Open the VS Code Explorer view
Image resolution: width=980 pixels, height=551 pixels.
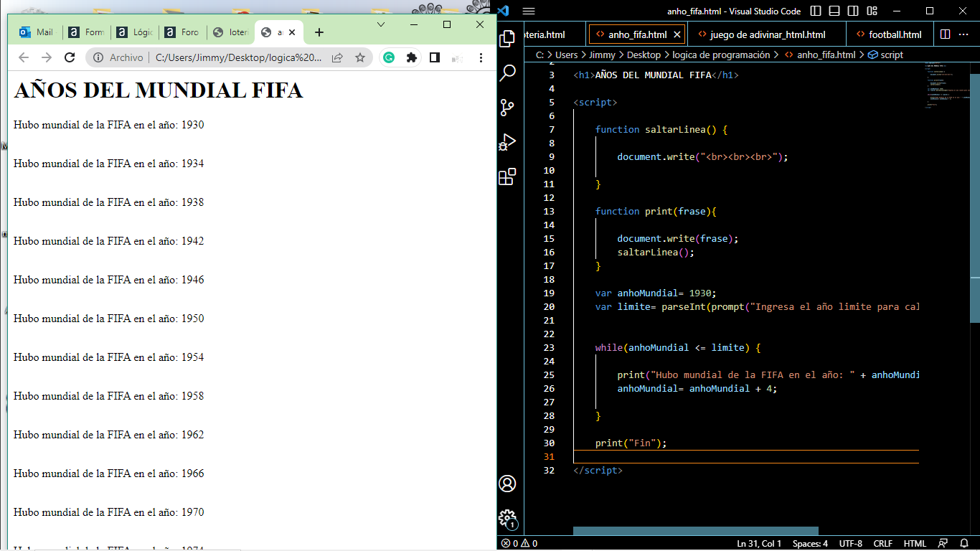pos(507,38)
